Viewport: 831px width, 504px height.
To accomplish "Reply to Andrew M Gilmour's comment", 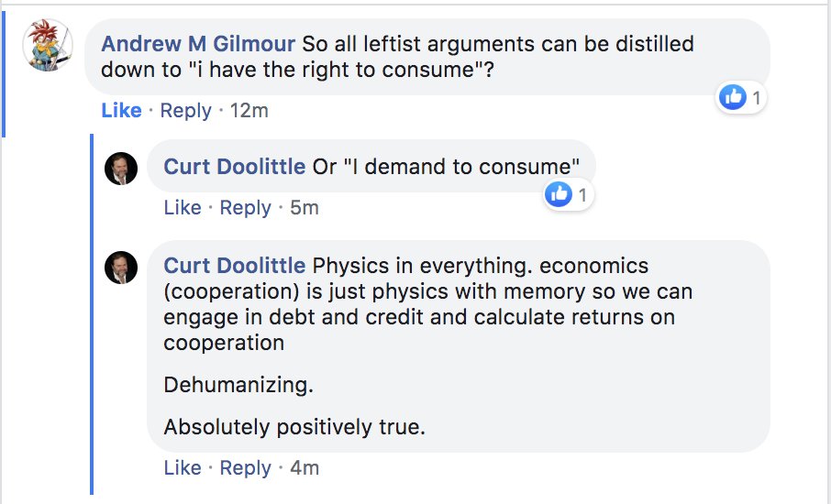I will [x=185, y=111].
